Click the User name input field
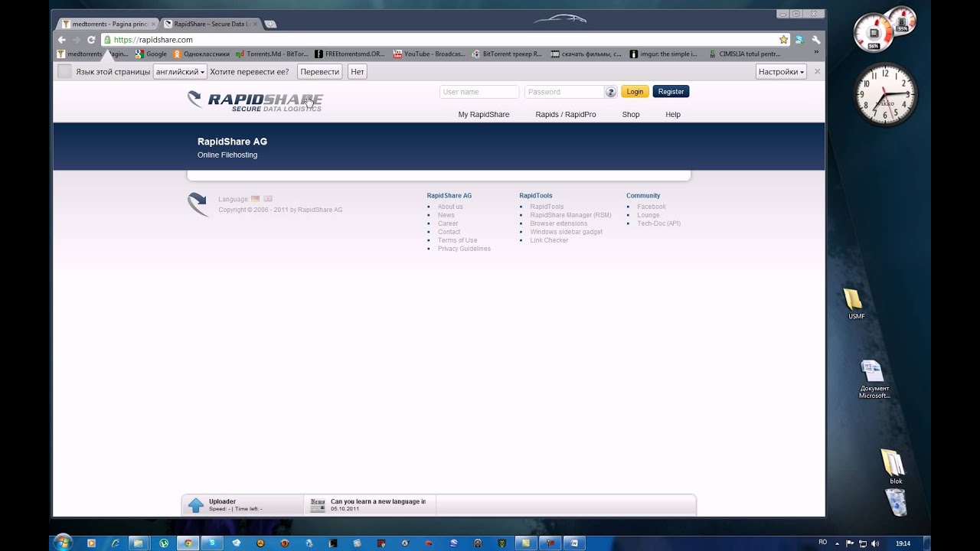Image resolution: width=980 pixels, height=551 pixels. click(x=479, y=92)
